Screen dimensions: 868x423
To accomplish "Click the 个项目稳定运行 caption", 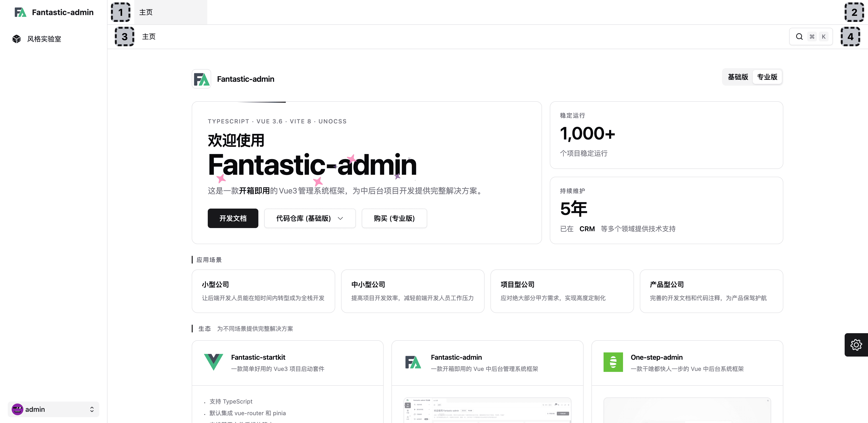I will 584,153.
